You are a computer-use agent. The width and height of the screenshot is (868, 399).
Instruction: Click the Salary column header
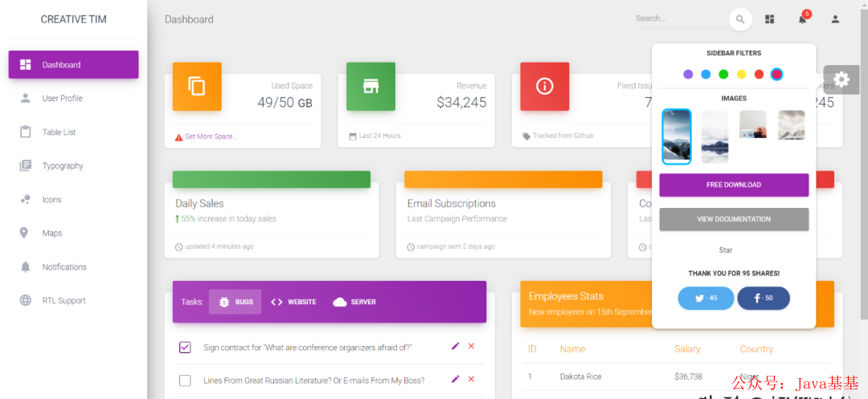687,349
